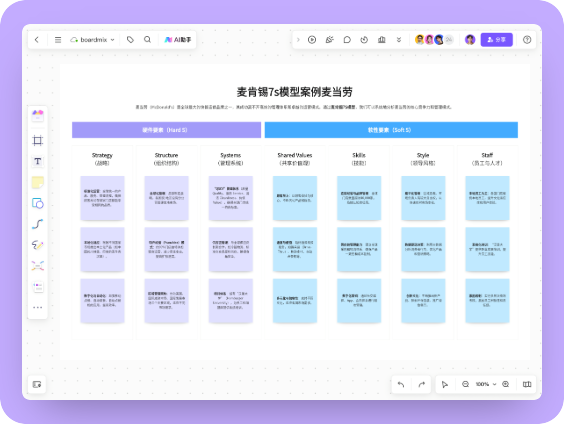Click the purple 分享 share button

(x=496, y=40)
